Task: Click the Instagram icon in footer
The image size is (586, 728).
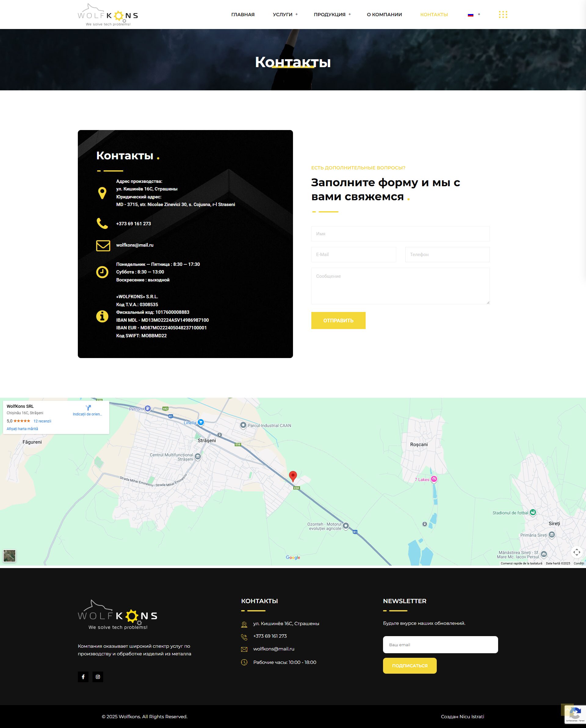Action: point(98,677)
